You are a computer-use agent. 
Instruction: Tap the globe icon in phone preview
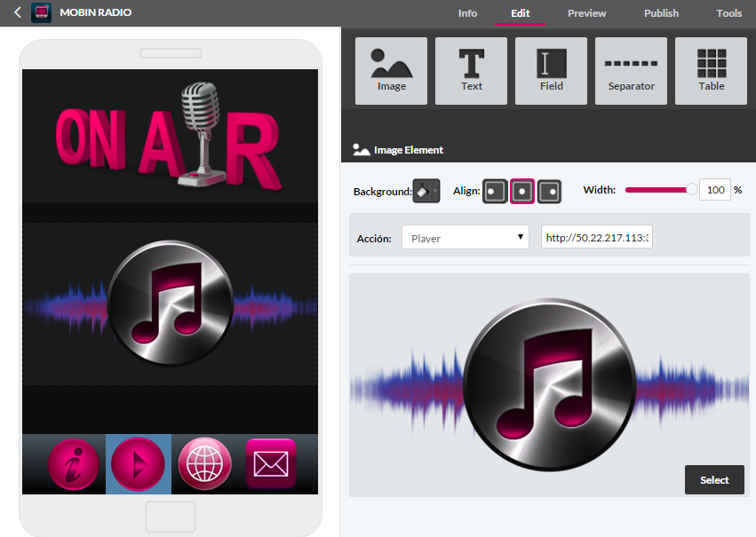pyautogui.click(x=204, y=464)
